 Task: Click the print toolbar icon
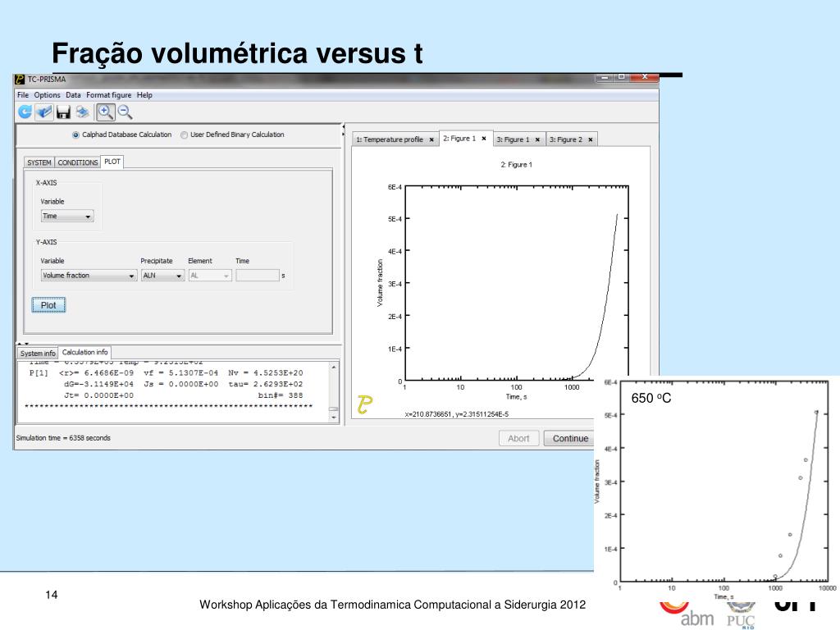(x=83, y=112)
